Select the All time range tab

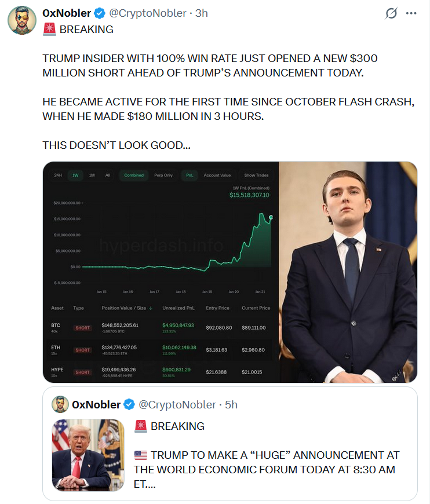107,175
